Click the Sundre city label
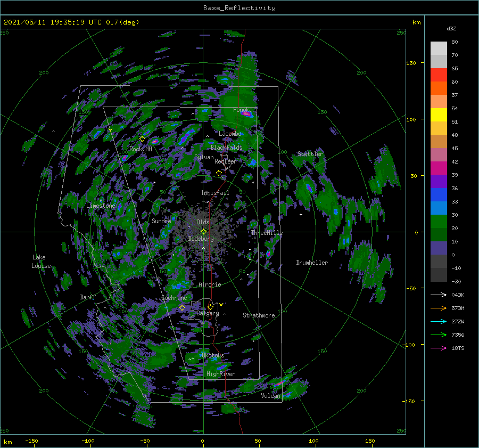Image resolution: width=479 pixels, height=448 pixels. click(x=161, y=221)
